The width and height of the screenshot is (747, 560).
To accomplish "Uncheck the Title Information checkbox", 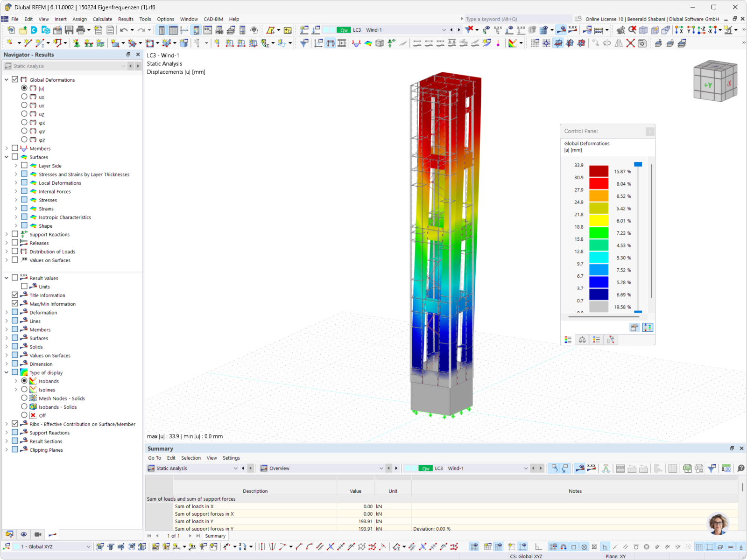I will (x=15, y=295).
